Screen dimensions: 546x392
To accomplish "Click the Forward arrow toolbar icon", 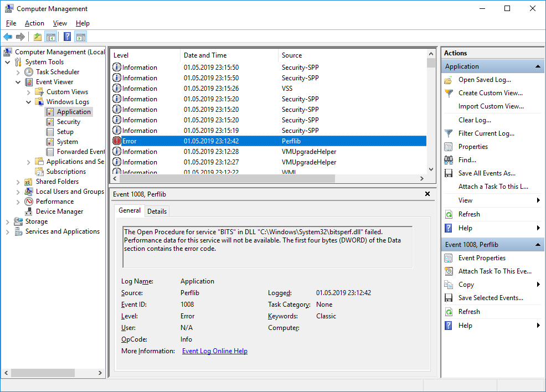I will click(20, 37).
